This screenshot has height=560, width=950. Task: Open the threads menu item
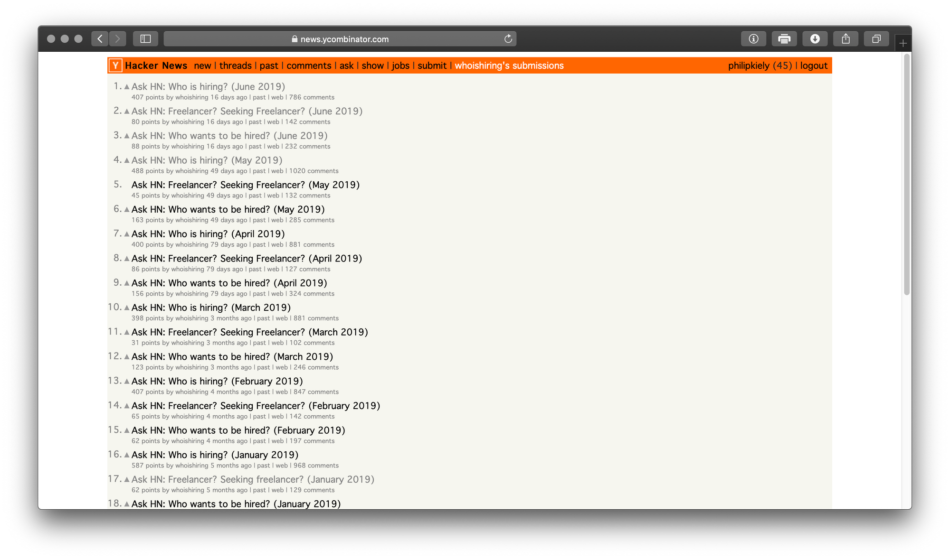click(236, 65)
